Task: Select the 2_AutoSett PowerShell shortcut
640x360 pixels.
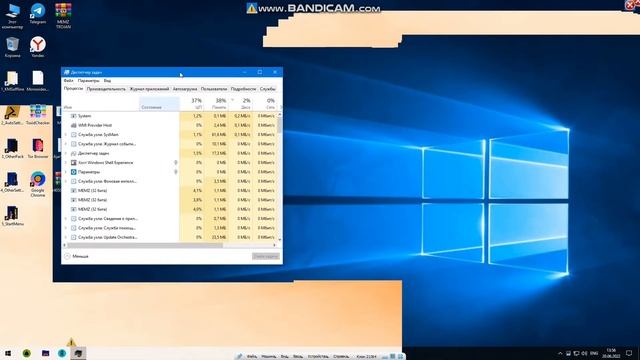Action: 12,115
